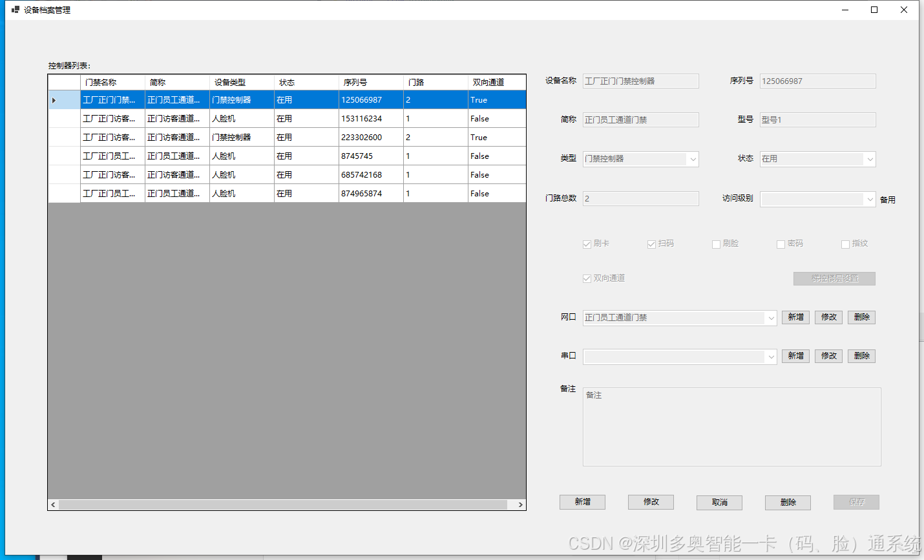This screenshot has height=560, width=924.
Task: Open the 串口 dropdown
Action: pyautogui.click(x=771, y=357)
